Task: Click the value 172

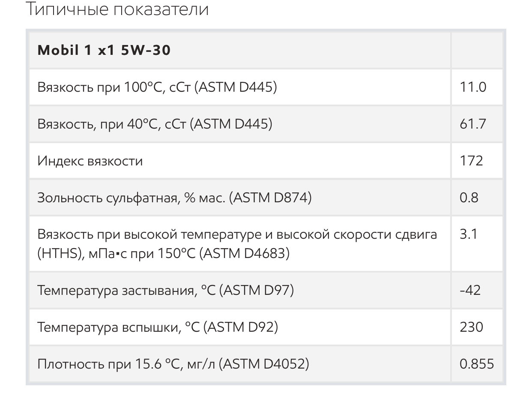Action: [471, 161]
